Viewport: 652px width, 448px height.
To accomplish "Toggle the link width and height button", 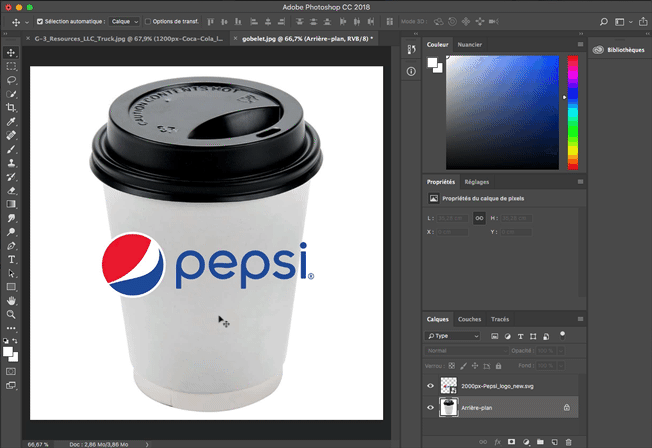I will coord(479,218).
